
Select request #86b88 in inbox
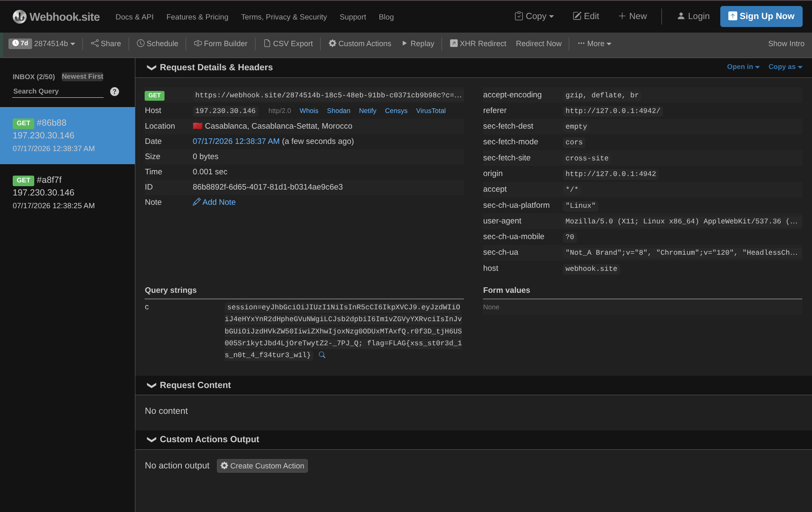[67, 135]
